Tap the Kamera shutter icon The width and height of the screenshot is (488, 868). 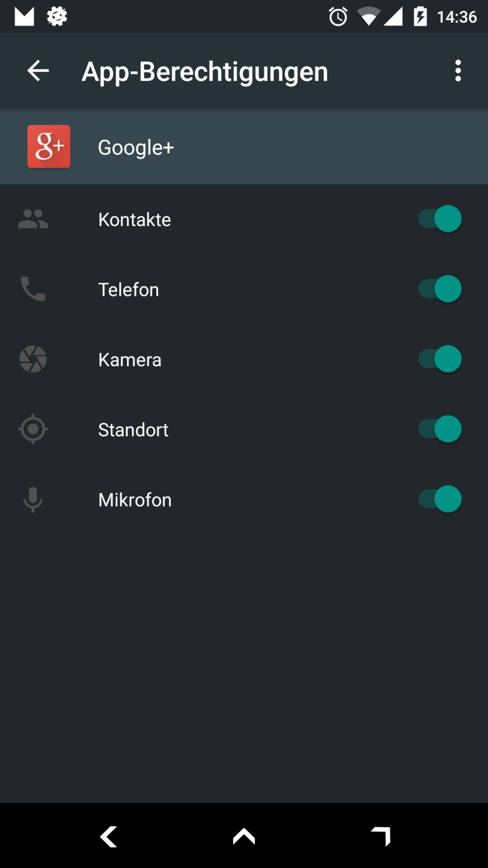point(33,359)
